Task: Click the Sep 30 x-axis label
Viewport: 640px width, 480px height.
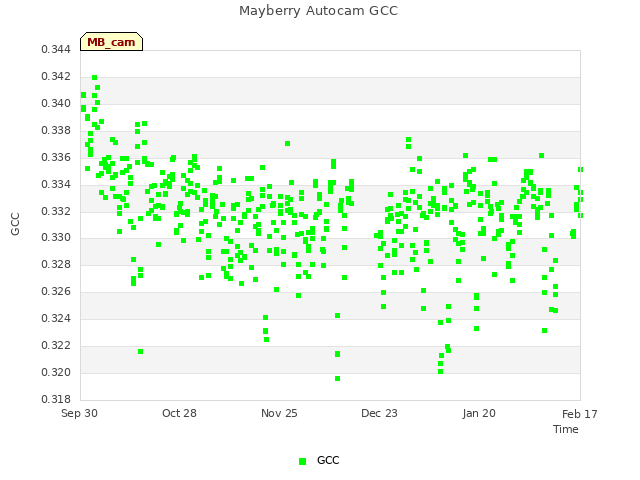Action: (79, 413)
